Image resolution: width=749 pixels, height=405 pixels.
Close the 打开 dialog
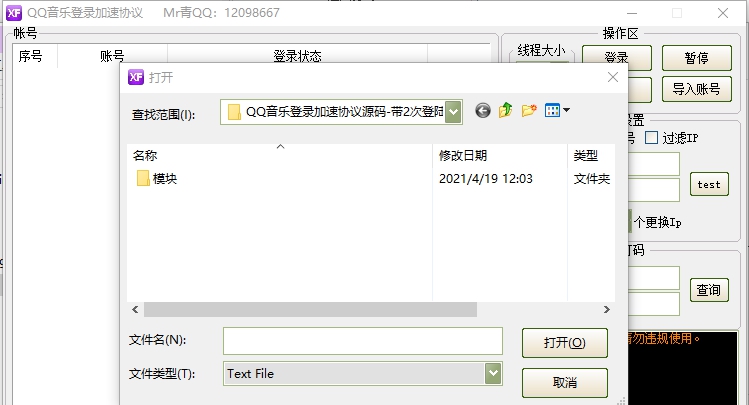[x=613, y=77]
